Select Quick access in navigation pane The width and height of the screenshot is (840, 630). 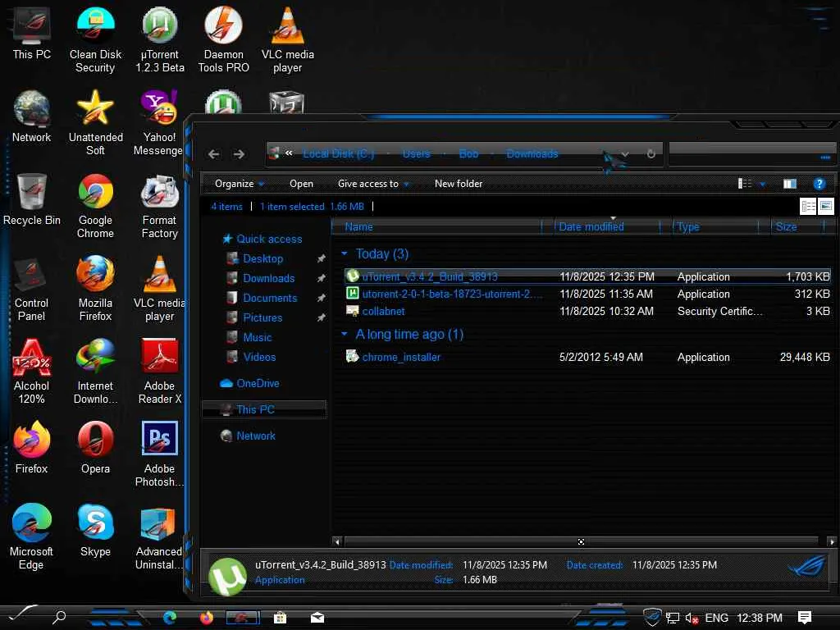(262, 239)
